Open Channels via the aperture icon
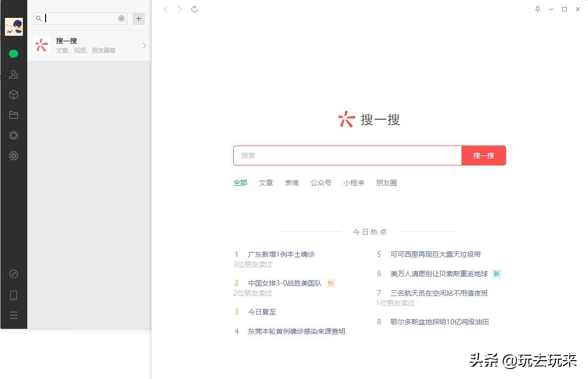 [13, 155]
